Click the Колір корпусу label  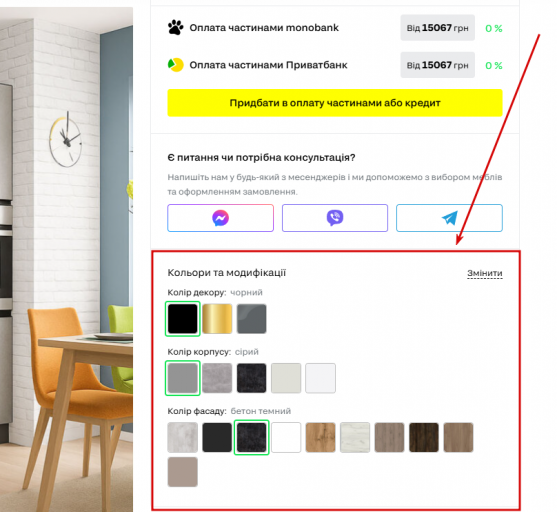tap(199, 352)
